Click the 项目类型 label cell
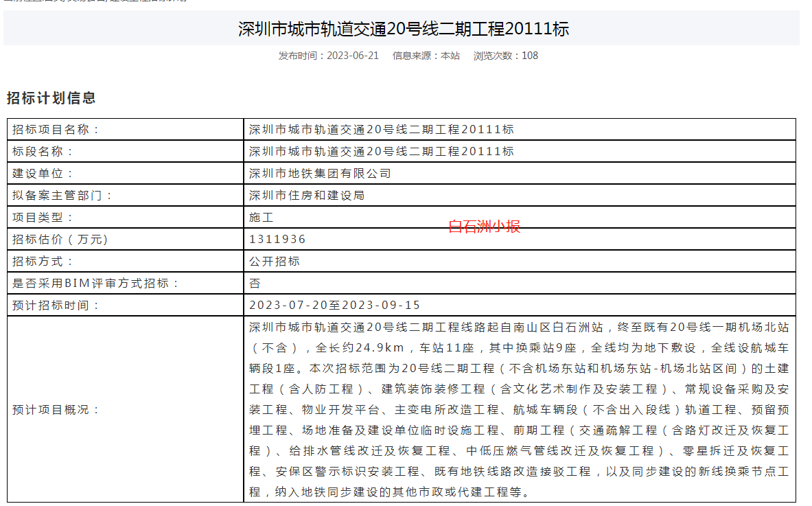 [43, 218]
